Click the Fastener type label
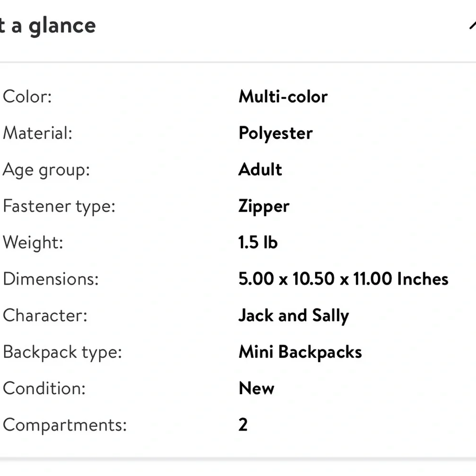Image resolution: width=476 pixels, height=476 pixels. [x=59, y=206]
